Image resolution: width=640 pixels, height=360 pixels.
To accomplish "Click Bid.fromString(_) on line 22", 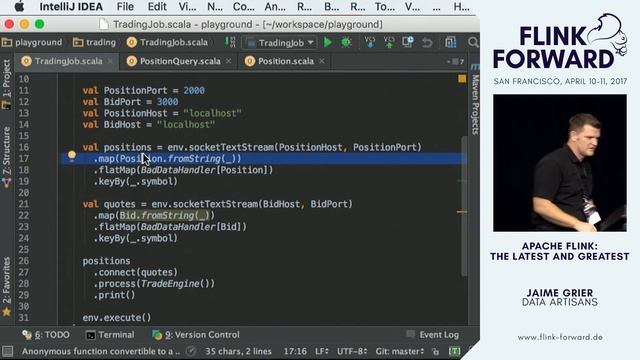I will pos(164,216).
